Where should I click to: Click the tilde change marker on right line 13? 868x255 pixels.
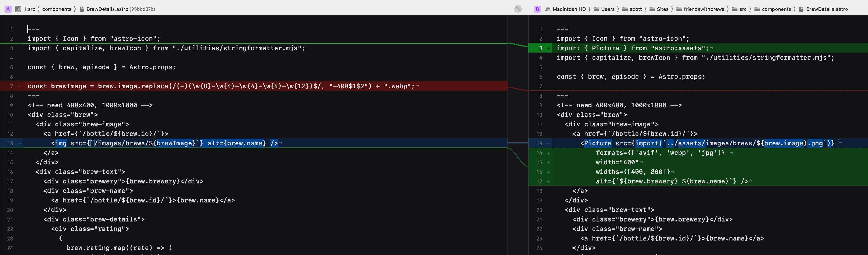pos(549,143)
